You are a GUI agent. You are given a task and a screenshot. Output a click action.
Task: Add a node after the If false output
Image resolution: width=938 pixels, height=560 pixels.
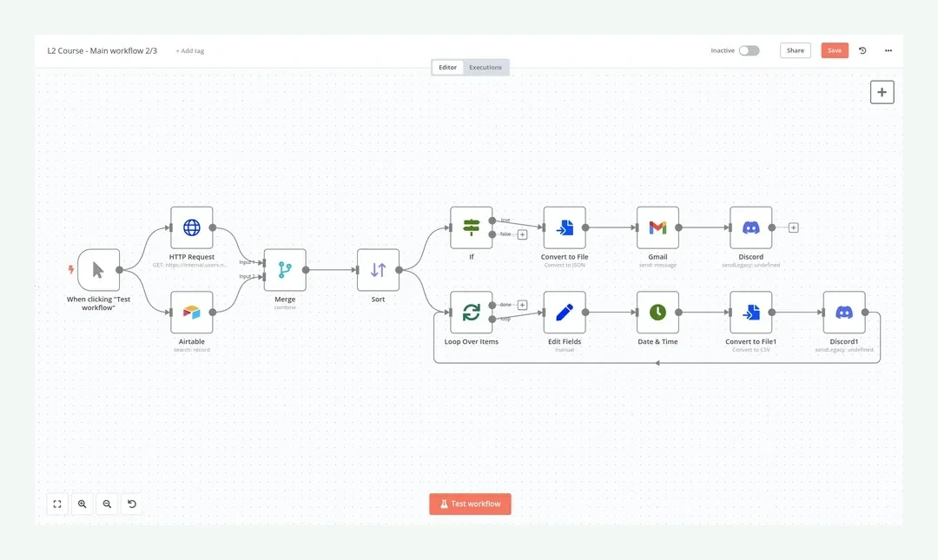click(x=522, y=234)
